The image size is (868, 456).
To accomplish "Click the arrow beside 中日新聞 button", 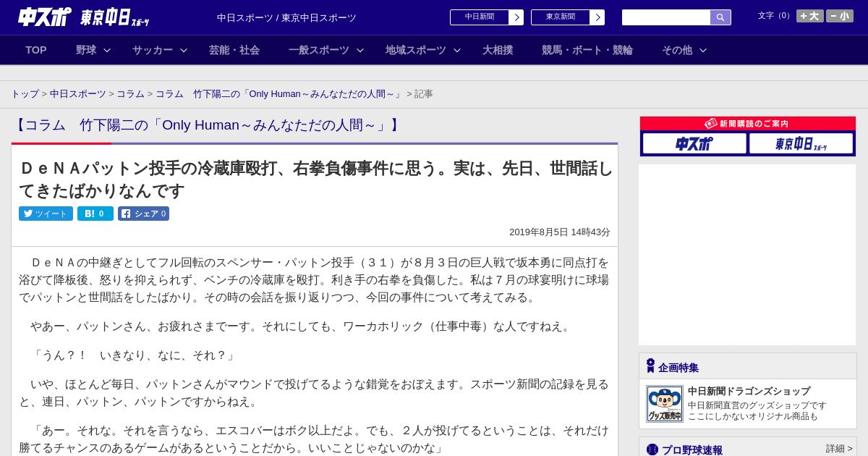I will tap(516, 17).
